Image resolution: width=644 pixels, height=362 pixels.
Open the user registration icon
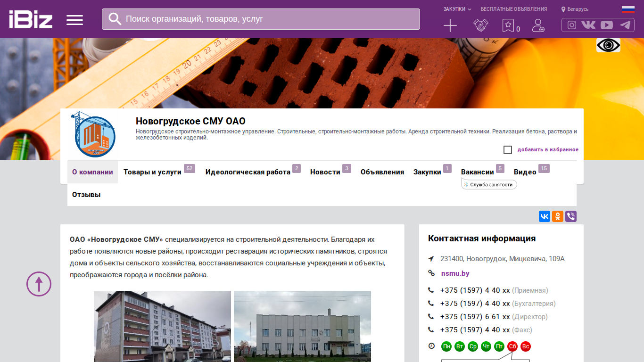pyautogui.click(x=538, y=25)
